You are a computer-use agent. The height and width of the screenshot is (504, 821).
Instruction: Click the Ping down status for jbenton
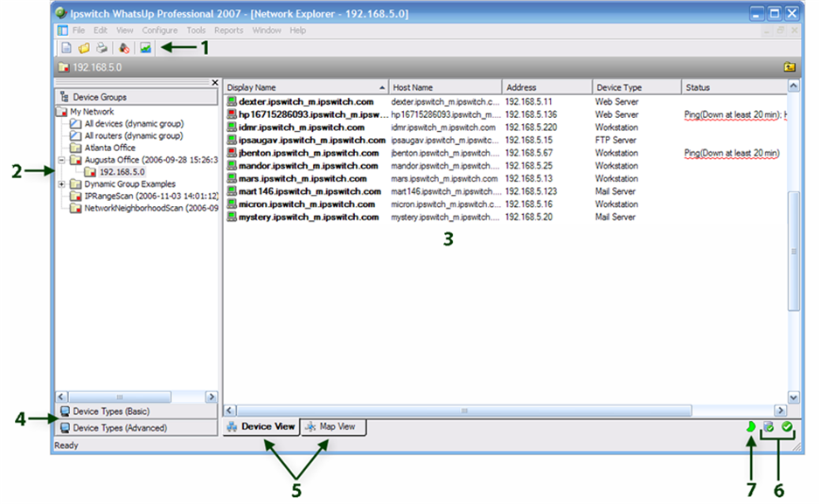click(732, 153)
